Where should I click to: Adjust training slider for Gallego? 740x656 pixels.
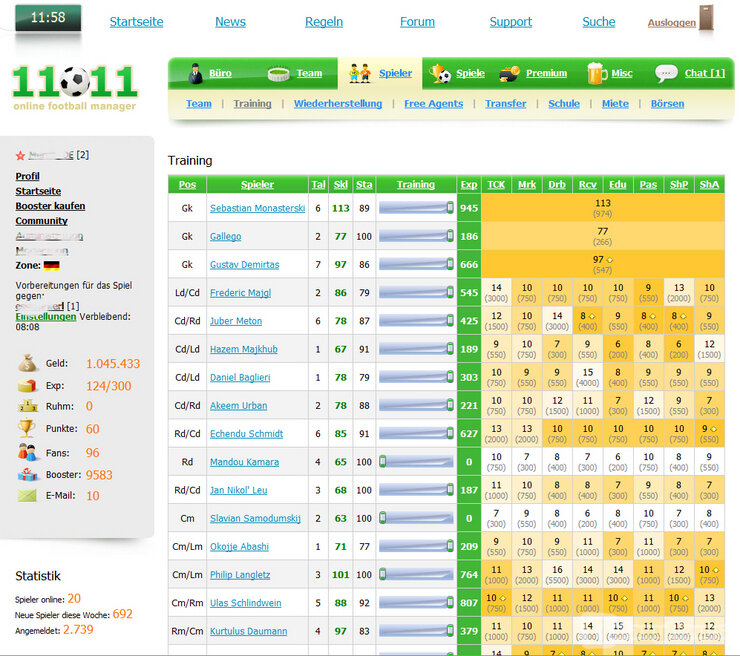point(450,236)
